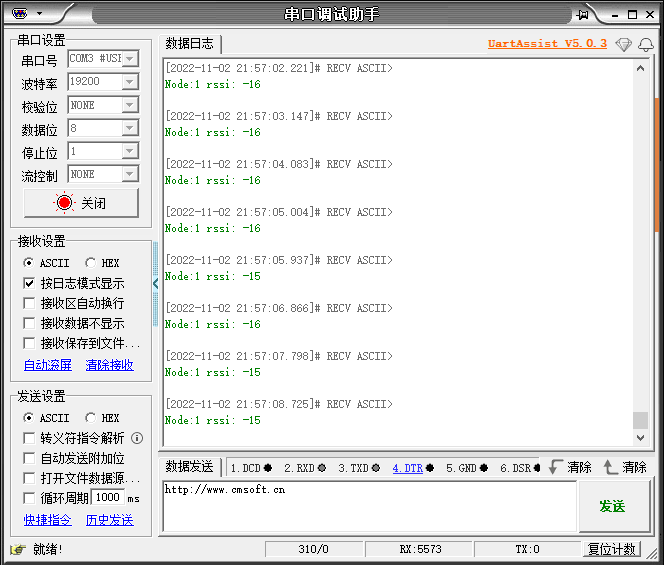Open the 波特率 19200 dropdown
The width and height of the screenshot is (664, 565).
130,82
